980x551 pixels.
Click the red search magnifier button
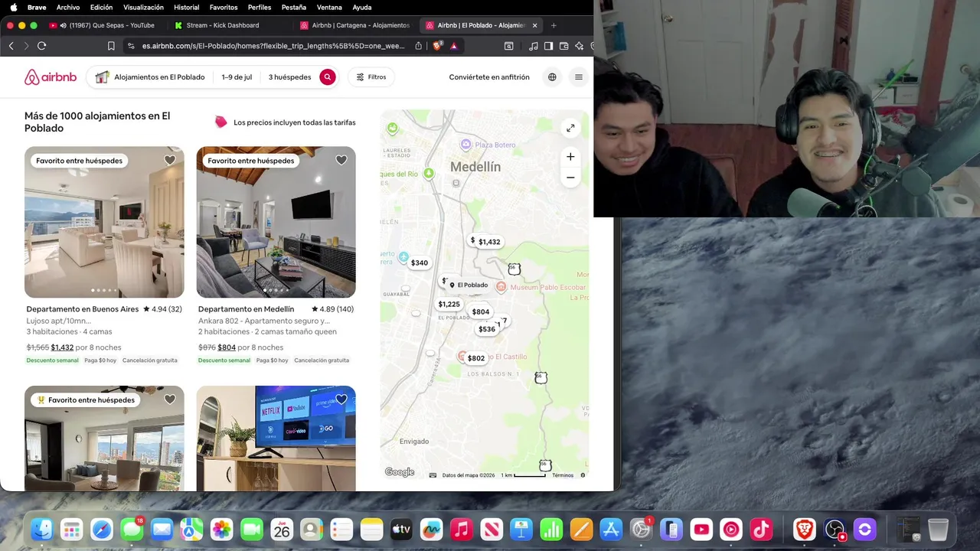click(x=328, y=77)
